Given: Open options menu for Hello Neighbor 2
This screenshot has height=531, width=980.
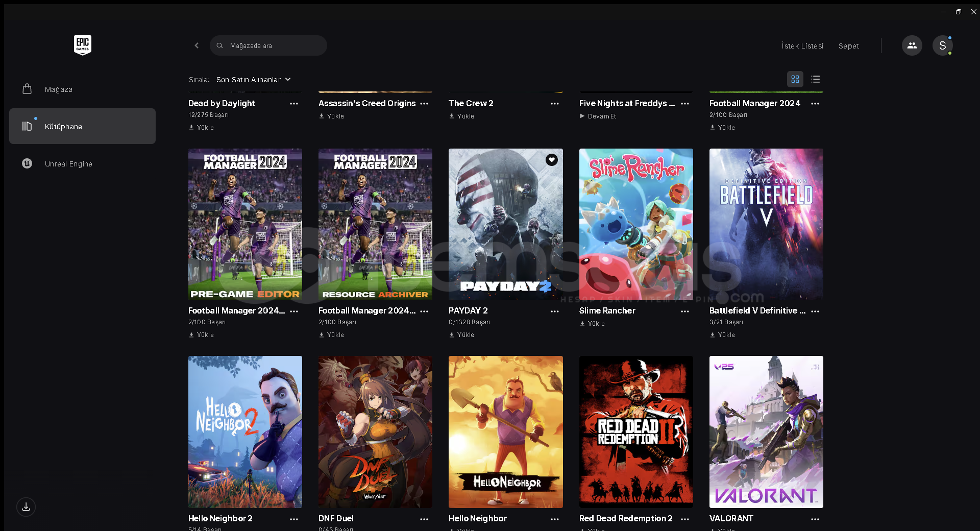Looking at the screenshot, I should [x=294, y=519].
